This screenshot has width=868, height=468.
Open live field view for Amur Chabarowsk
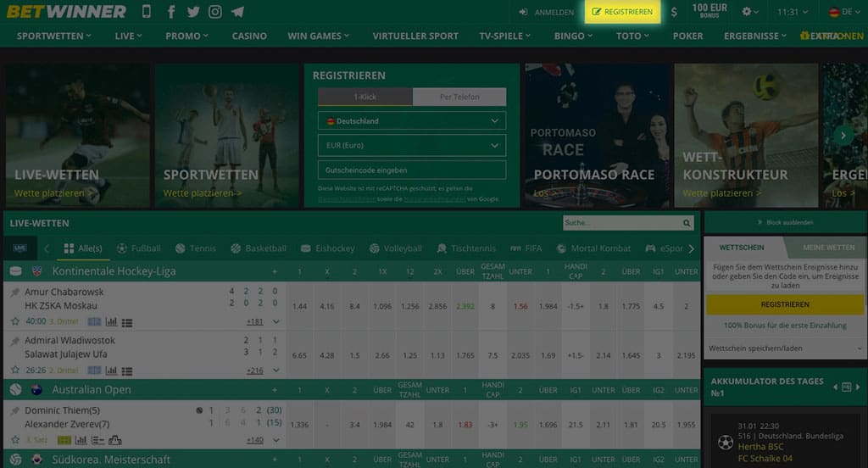(95, 322)
